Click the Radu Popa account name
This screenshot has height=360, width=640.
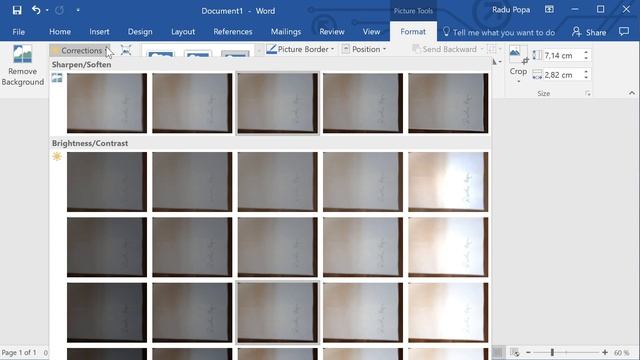pos(511,10)
